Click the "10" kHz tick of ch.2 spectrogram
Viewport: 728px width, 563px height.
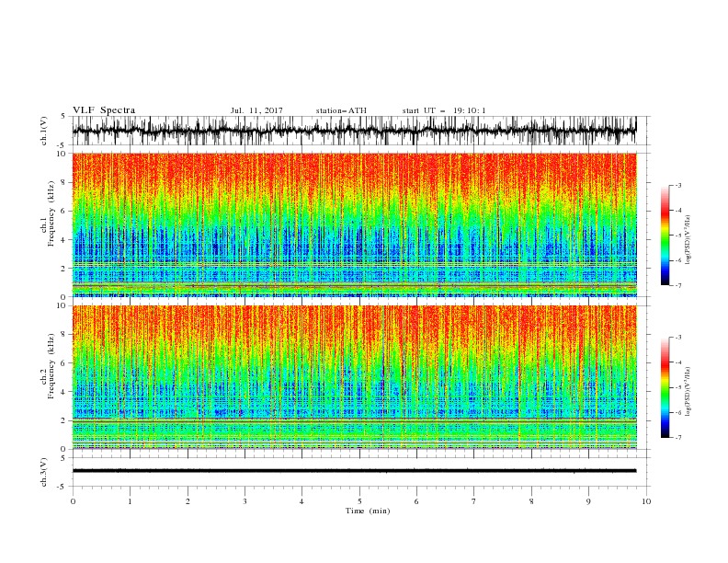[x=62, y=305]
